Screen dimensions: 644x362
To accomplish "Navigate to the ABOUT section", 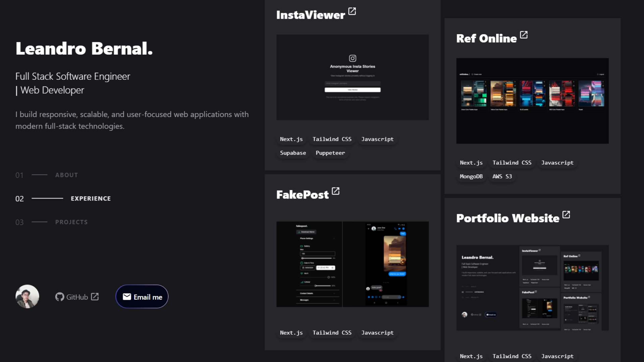I will [66, 175].
